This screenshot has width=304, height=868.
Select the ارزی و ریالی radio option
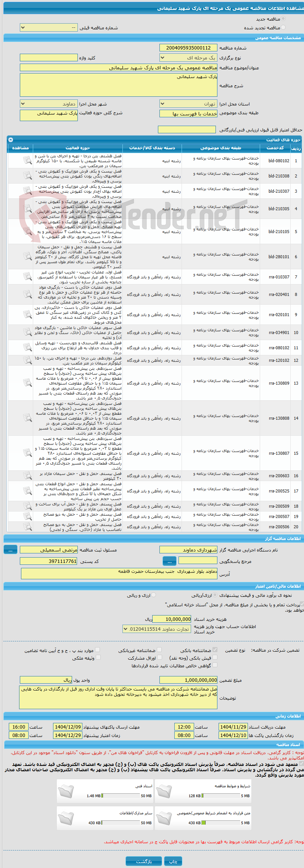click(x=154, y=595)
